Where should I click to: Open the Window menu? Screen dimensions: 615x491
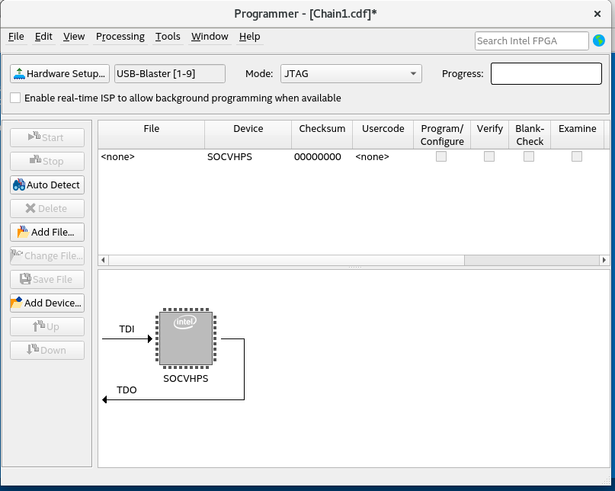pos(210,36)
